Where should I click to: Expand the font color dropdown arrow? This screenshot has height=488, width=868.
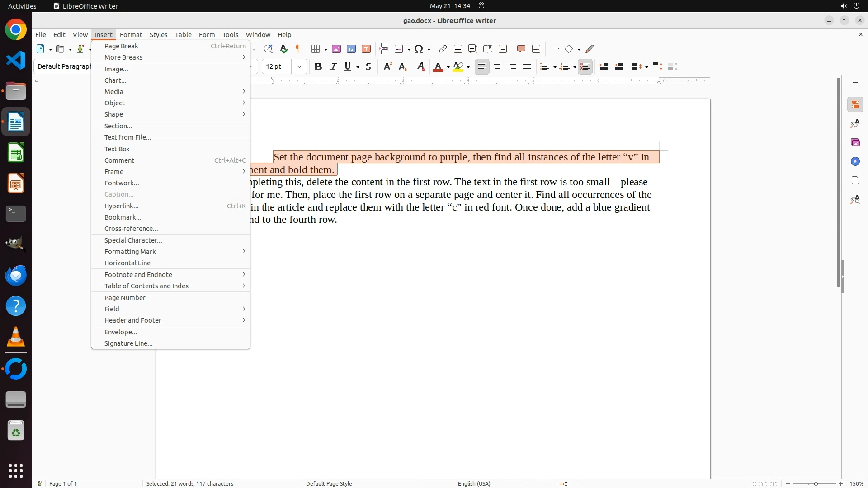448,67
